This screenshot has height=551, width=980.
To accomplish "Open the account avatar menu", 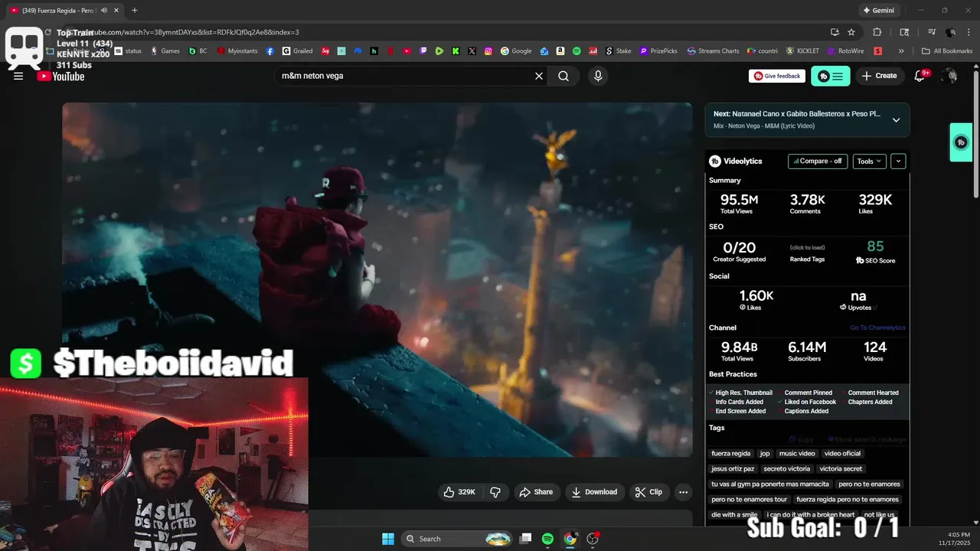I will point(950,76).
